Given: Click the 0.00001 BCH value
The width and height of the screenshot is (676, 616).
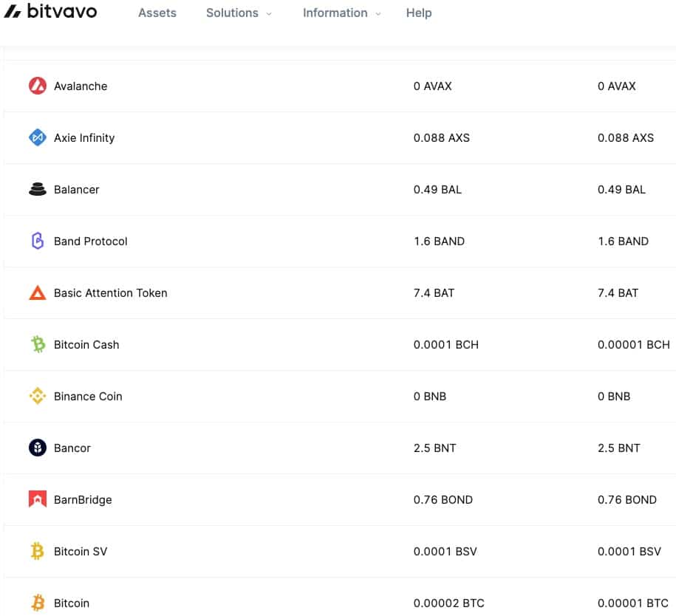Looking at the screenshot, I should coord(634,345).
